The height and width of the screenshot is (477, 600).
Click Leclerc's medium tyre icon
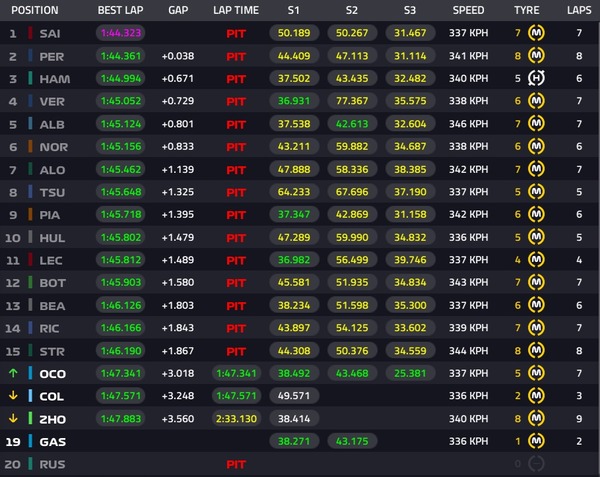click(x=536, y=260)
